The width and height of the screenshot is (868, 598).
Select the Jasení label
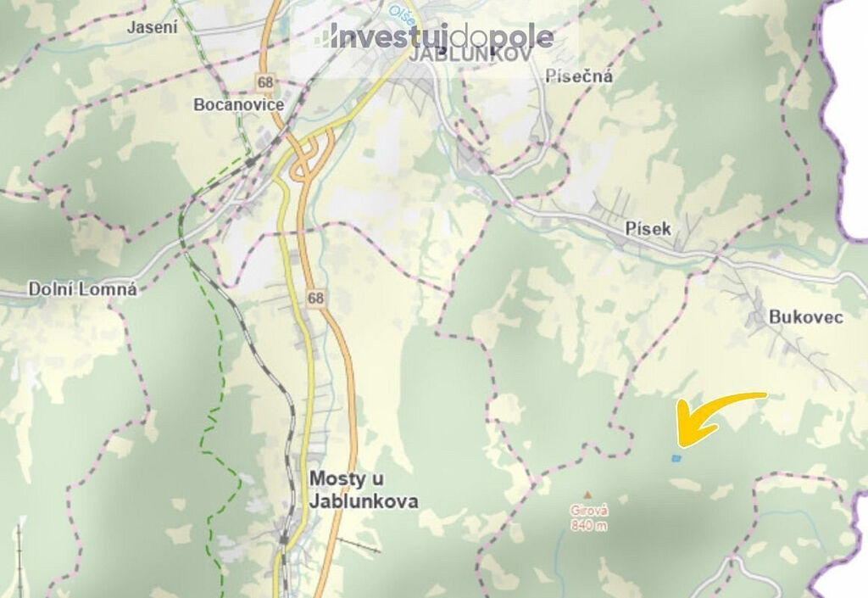click(153, 27)
